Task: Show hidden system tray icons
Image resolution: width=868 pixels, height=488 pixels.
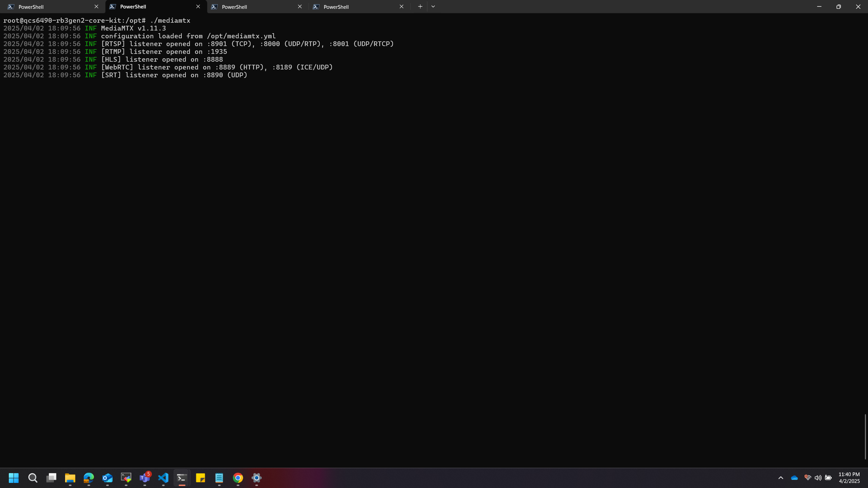Action: pos(781,478)
